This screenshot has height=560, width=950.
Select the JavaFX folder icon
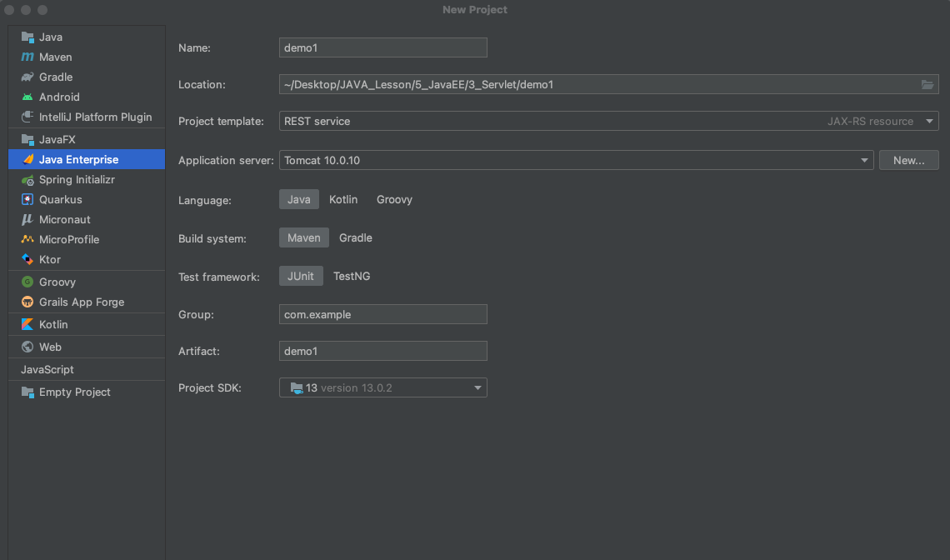point(27,139)
